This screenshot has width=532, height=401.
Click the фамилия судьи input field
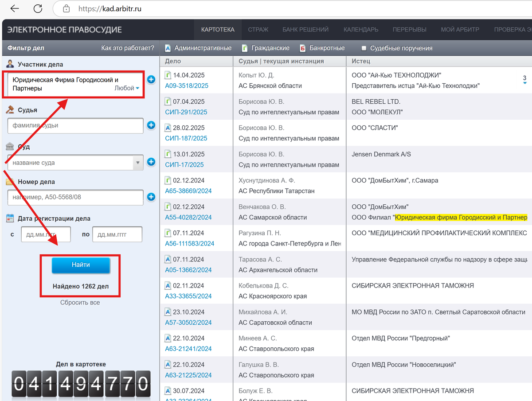click(x=75, y=125)
